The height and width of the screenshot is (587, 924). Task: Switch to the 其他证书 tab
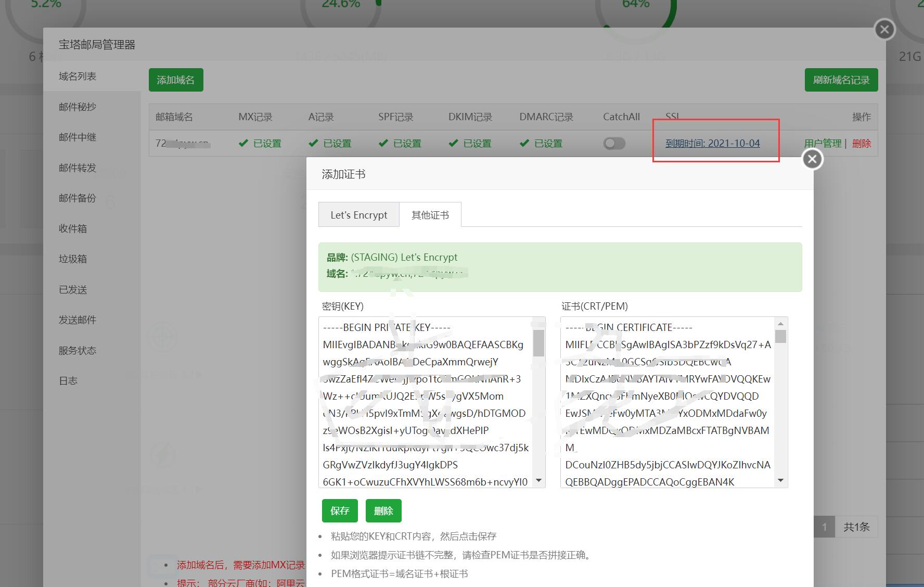430,214
